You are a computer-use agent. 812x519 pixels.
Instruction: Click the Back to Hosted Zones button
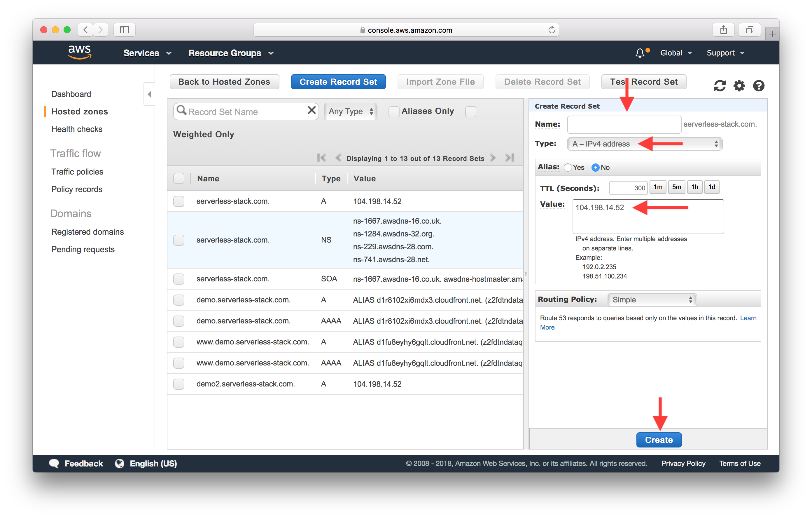click(x=224, y=82)
